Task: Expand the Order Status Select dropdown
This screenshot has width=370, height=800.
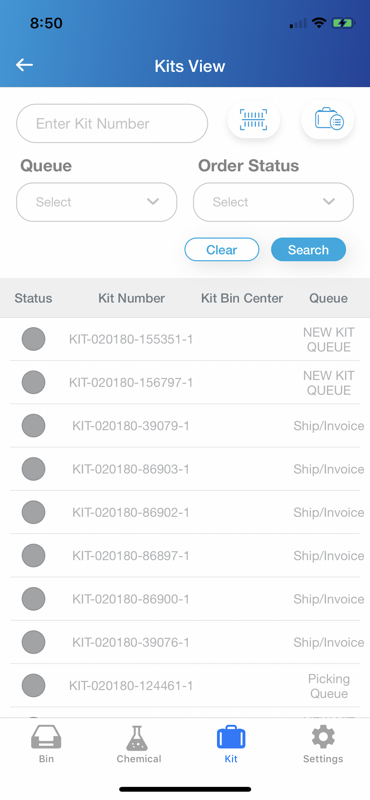Action: pos(273,202)
